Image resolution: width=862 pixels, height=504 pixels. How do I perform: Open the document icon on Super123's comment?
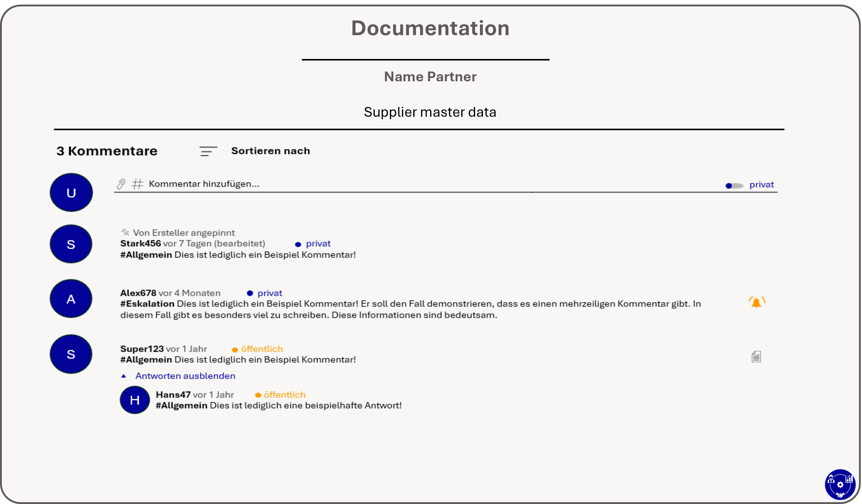click(756, 357)
